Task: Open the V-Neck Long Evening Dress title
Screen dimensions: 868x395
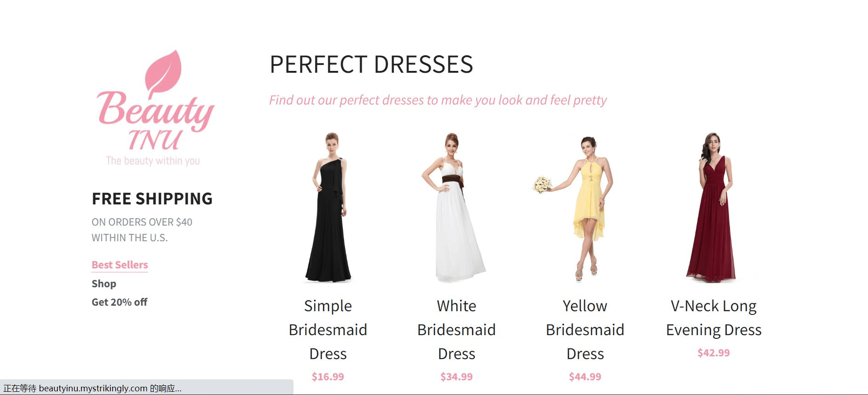Action: [713, 318]
